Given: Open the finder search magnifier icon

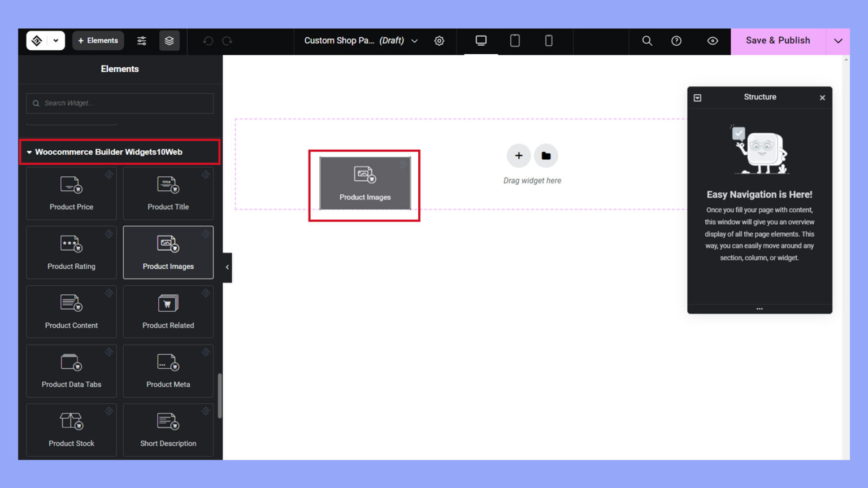Looking at the screenshot, I should point(646,41).
